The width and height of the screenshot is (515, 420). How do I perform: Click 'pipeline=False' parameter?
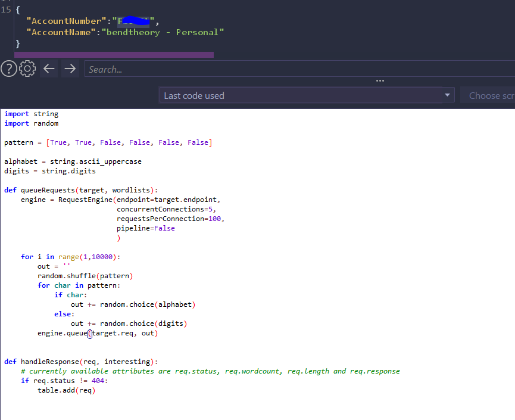[x=146, y=228]
